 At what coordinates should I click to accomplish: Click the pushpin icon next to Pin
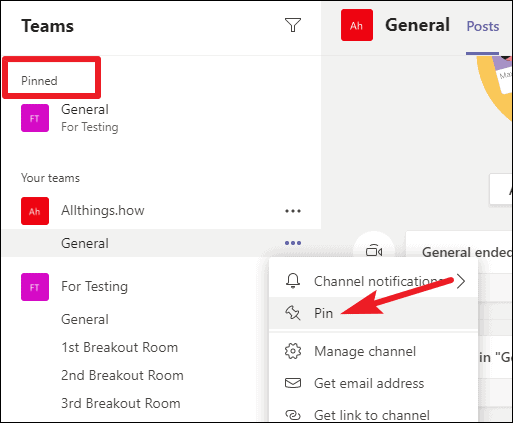point(293,313)
